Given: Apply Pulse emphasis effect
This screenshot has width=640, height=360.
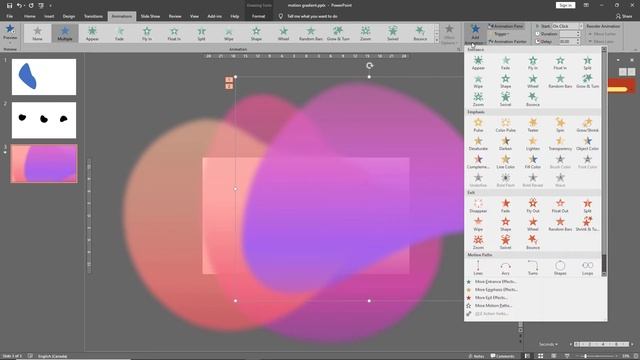Looking at the screenshot, I should [x=478, y=125].
